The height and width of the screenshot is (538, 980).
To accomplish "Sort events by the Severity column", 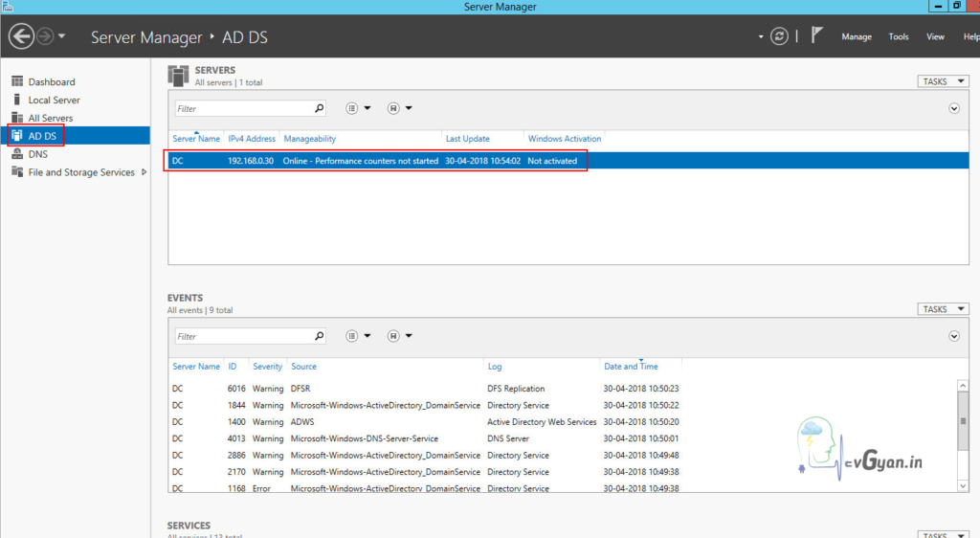I will [267, 367].
